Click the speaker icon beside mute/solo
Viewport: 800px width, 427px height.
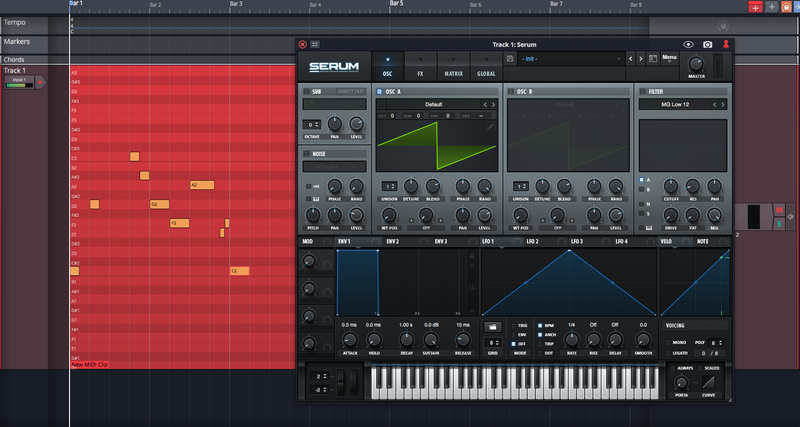(791, 217)
